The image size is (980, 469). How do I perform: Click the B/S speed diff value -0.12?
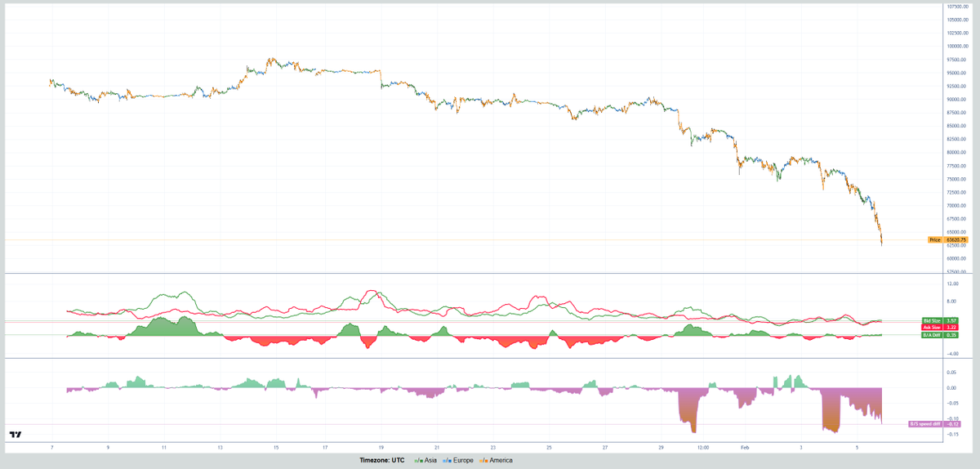point(953,423)
